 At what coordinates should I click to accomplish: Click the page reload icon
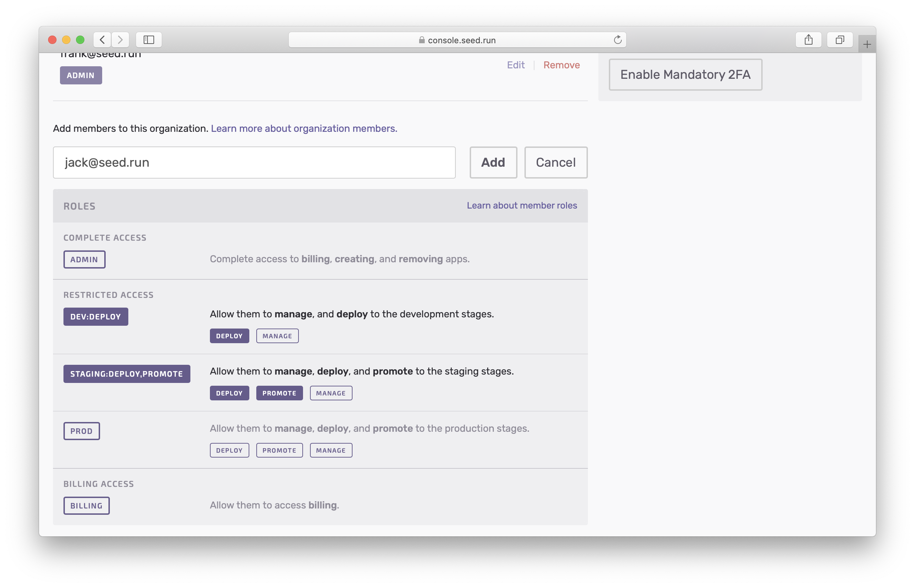coord(617,40)
